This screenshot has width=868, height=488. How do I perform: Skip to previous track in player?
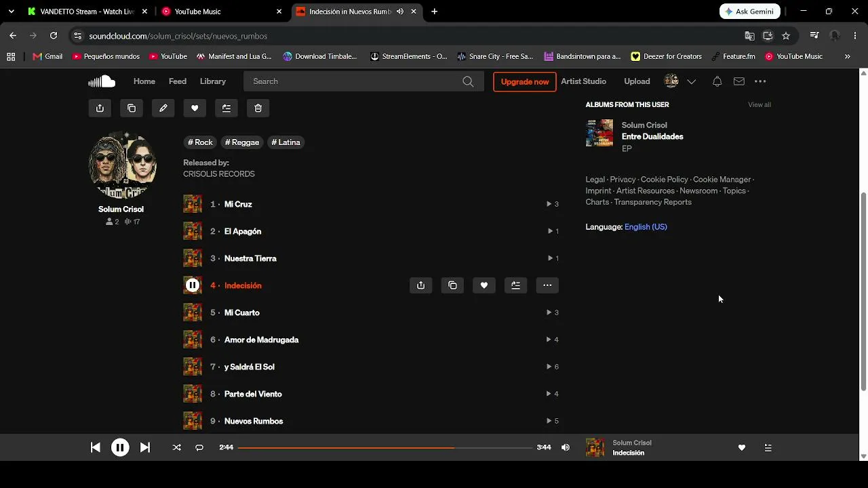coord(96,447)
